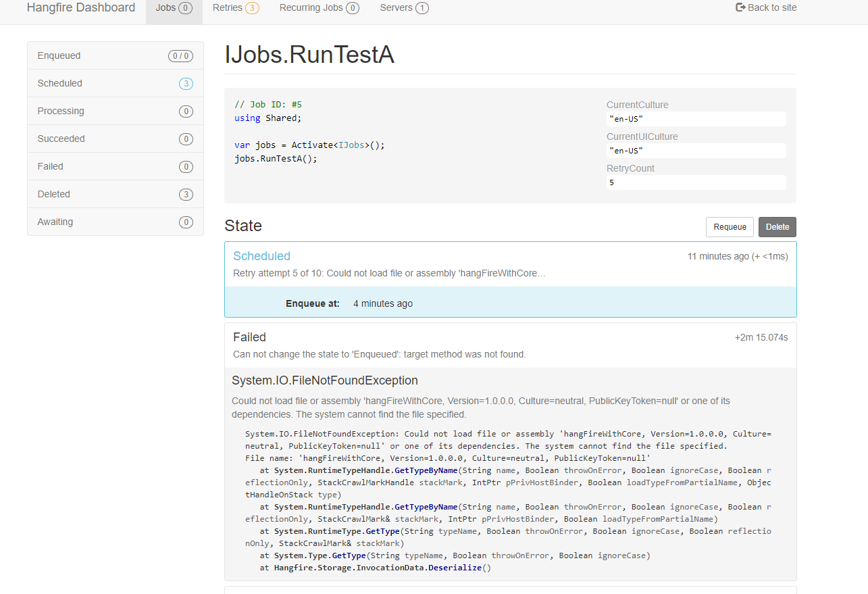Click the Requeue button

coord(730,226)
